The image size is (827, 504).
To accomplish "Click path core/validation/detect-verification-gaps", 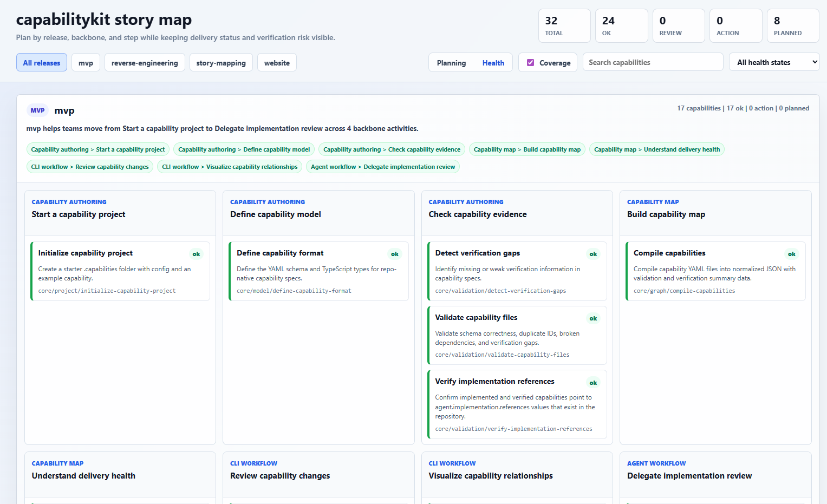I will 500,291.
